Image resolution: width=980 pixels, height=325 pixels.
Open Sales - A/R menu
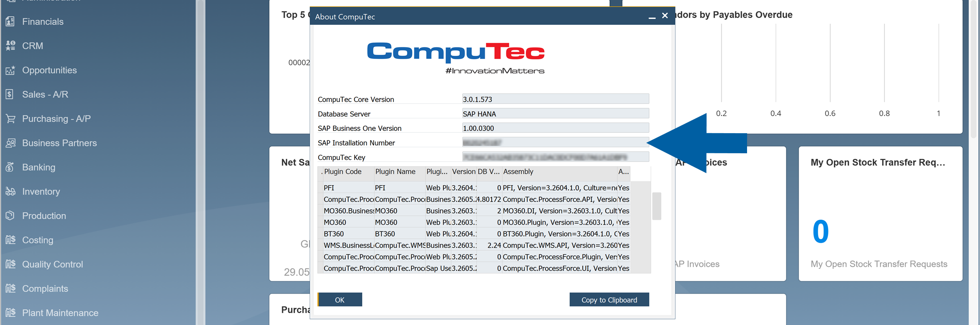pyautogui.click(x=45, y=94)
